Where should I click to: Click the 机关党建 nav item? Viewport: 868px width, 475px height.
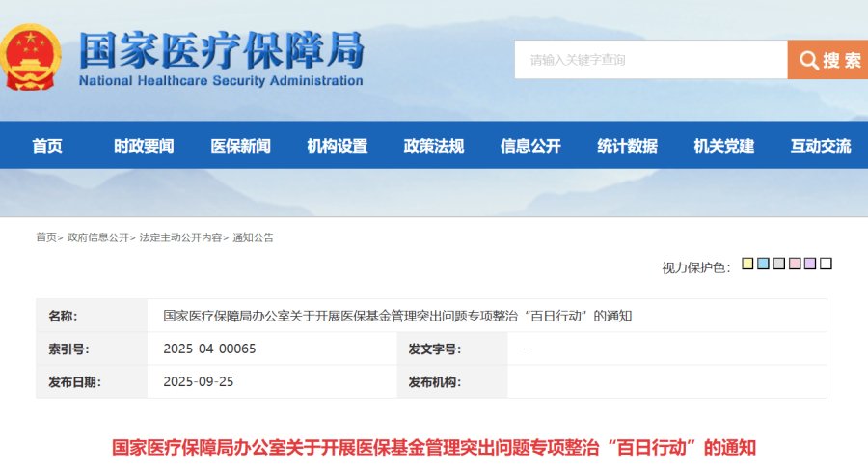pyautogui.click(x=723, y=146)
